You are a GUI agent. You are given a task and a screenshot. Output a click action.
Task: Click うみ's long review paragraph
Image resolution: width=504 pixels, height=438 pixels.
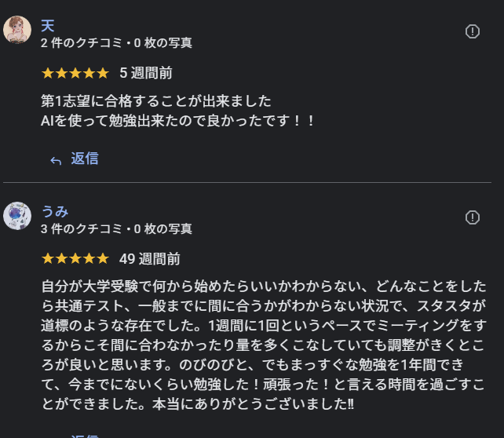tap(264, 345)
